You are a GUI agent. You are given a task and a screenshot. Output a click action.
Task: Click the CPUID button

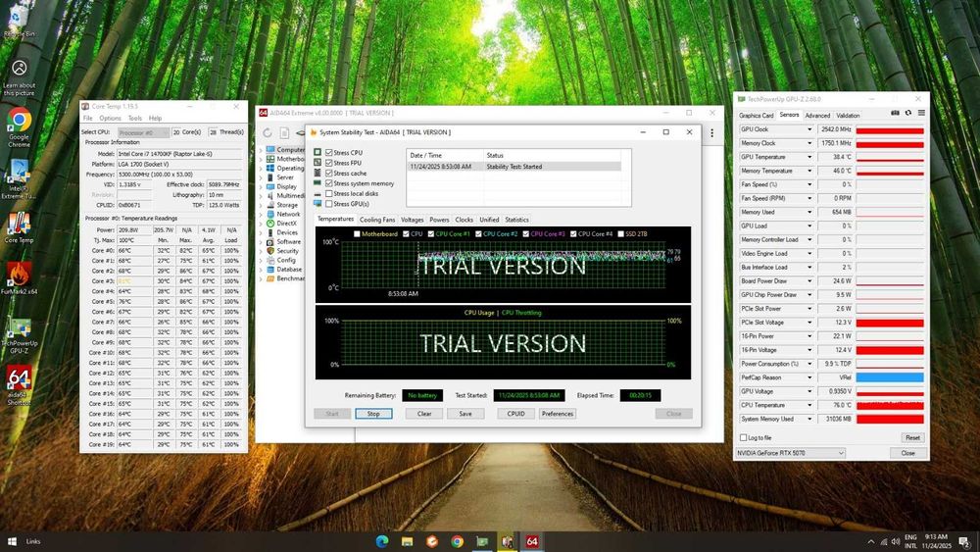click(x=516, y=414)
